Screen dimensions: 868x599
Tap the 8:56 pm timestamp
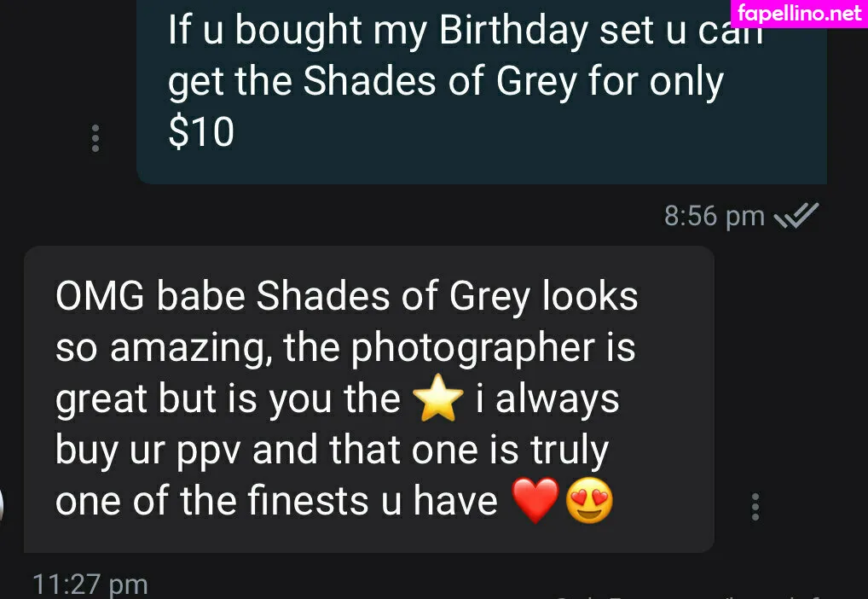click(715, 216)
